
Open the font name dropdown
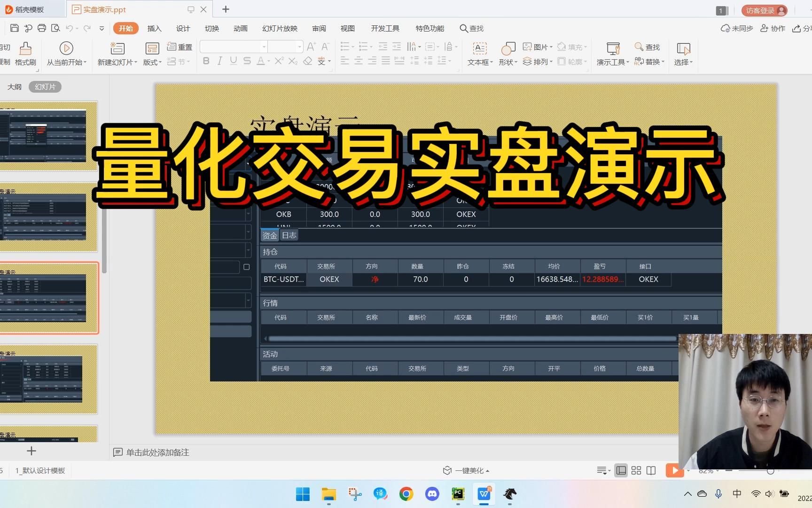pos(263,47)
